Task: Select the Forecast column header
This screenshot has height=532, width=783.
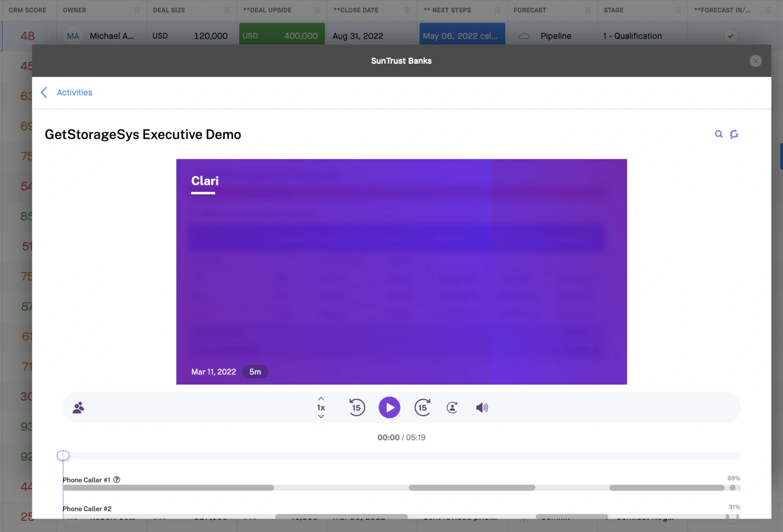Action: point(530,10)
